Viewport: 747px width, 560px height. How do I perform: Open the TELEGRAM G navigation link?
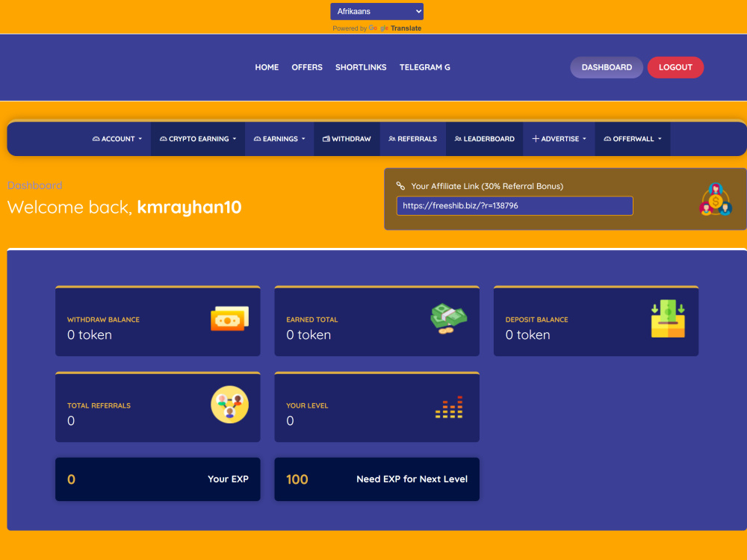click(424, 67)
